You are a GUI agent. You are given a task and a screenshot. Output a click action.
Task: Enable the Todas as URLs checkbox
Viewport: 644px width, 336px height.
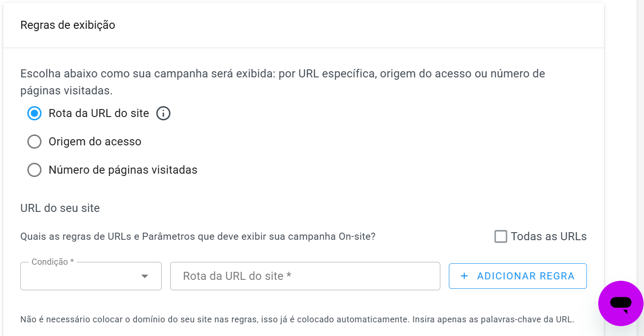click(x=501, y=236)
